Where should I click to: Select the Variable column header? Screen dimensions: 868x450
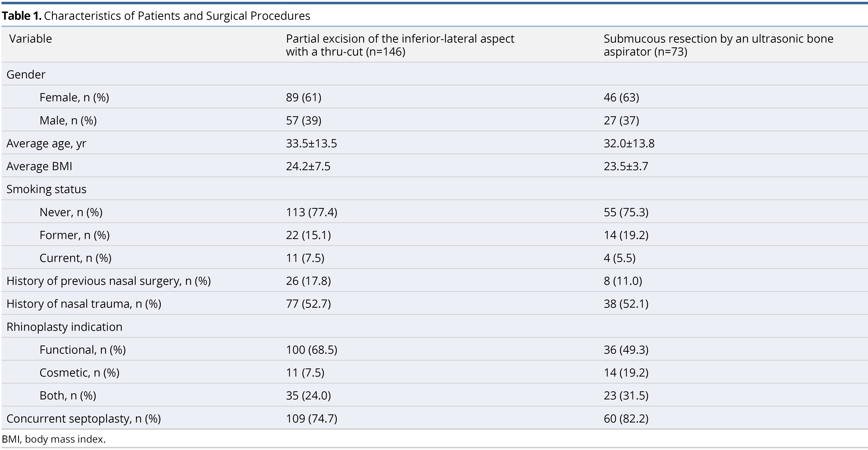point(30,39)
